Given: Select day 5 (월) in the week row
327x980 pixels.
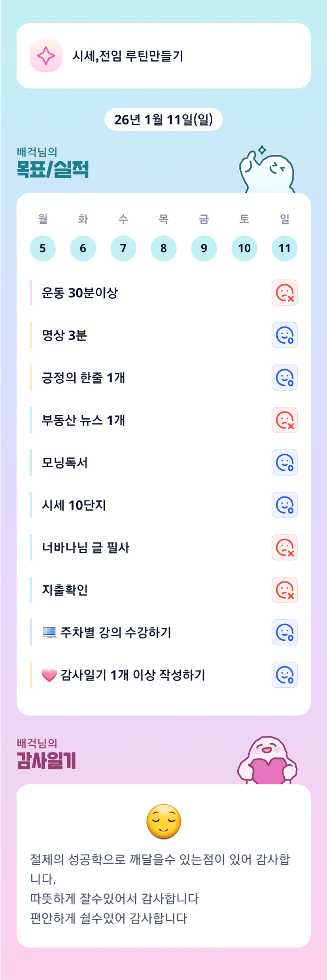Looking at the screenshot, I should tap(43, 248).
